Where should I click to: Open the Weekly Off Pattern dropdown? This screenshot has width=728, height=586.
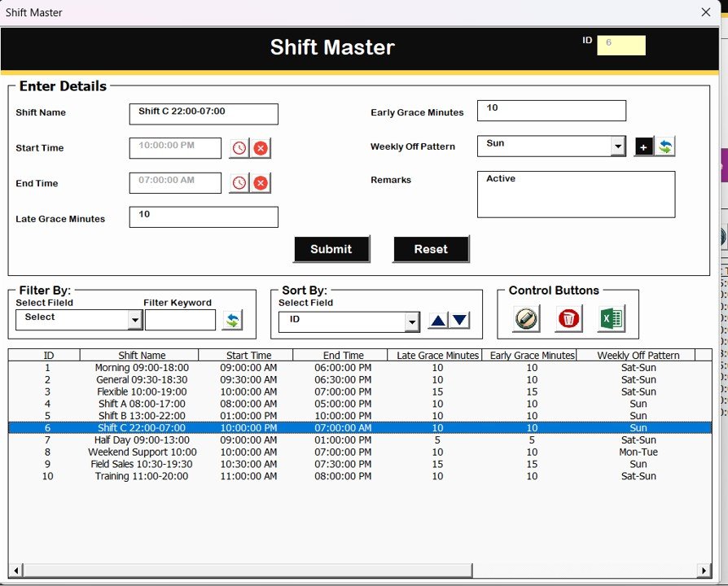(619, 146)
